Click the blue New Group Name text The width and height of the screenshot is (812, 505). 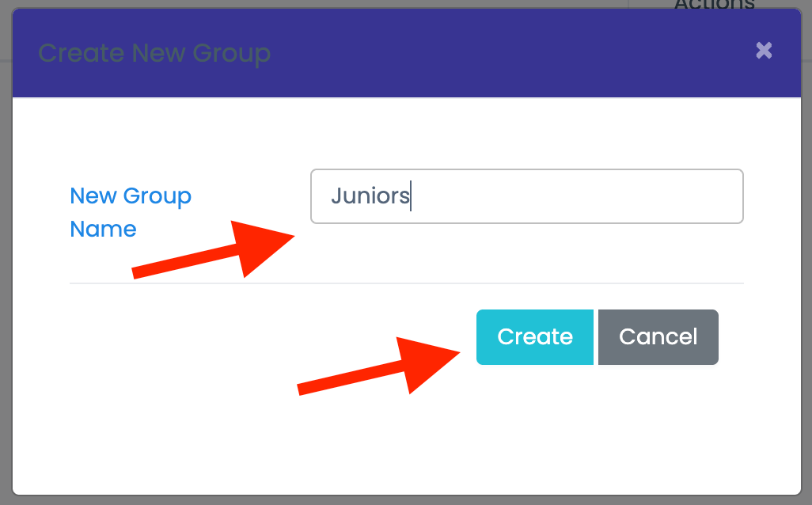coord(130,212)
